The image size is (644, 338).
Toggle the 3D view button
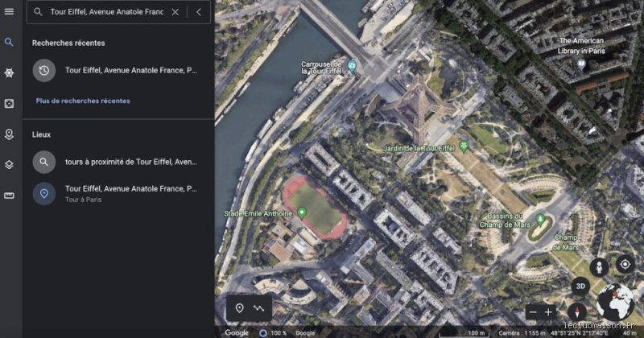tap(580, 286)
